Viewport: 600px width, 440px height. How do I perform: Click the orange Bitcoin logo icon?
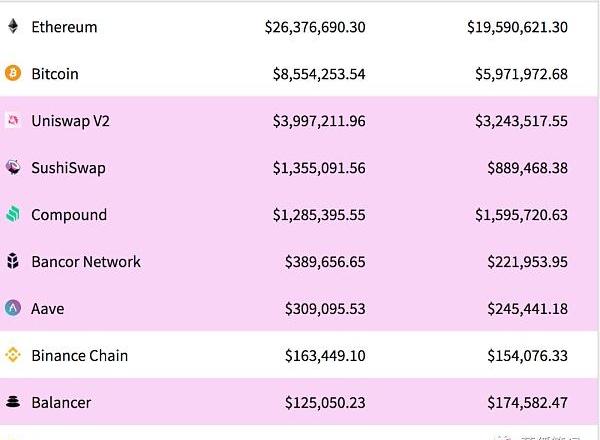[x=13, y=73]
